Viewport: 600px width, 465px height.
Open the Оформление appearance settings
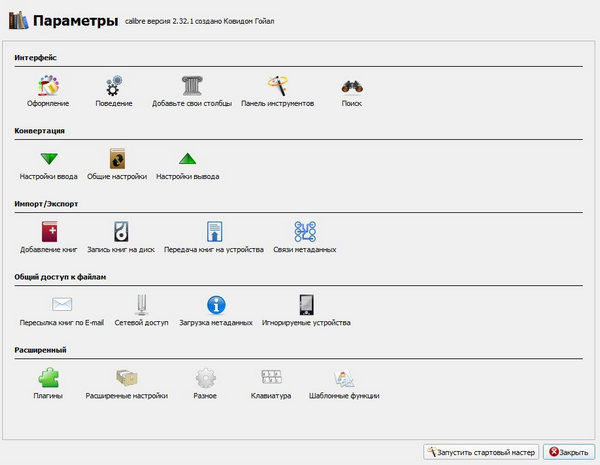(x=48, y=87)
